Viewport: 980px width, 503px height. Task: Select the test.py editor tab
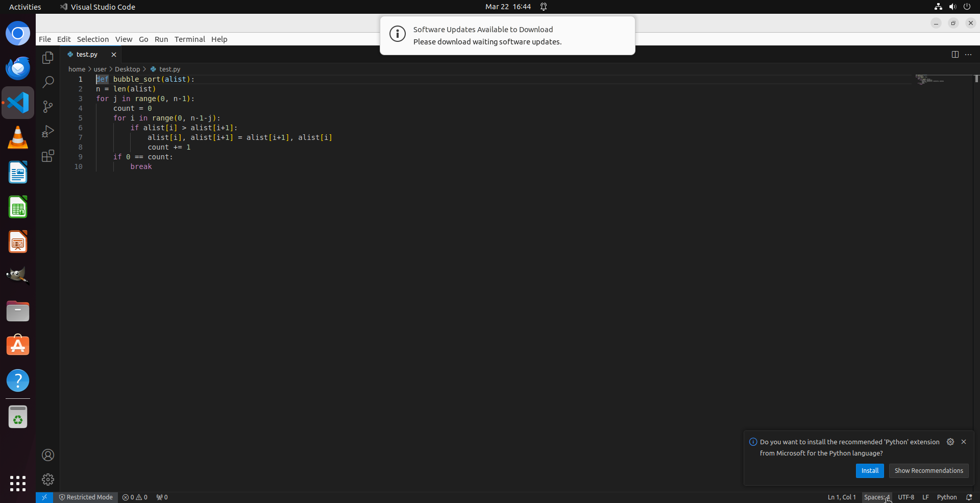coord(87,54)
